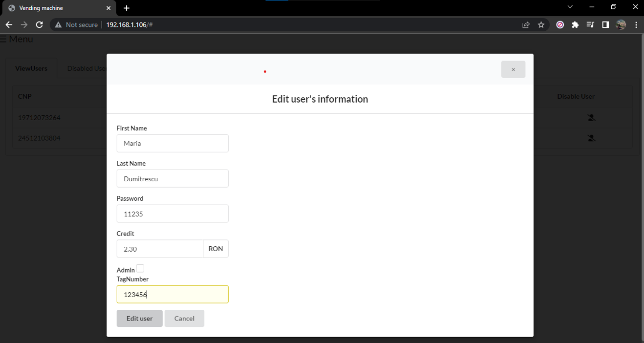The image size is (644, 343).
Task: Click the Disable User column header
Action: tap(576, 96)
